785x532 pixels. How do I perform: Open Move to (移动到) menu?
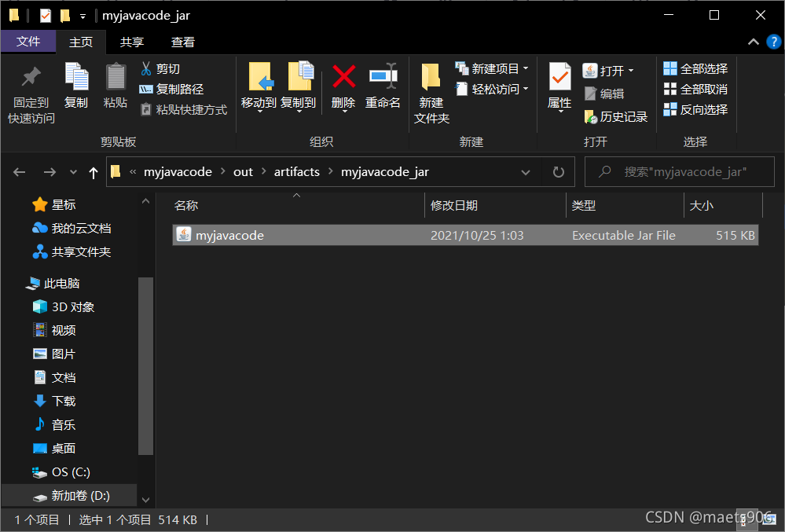(x=259, y=87)
